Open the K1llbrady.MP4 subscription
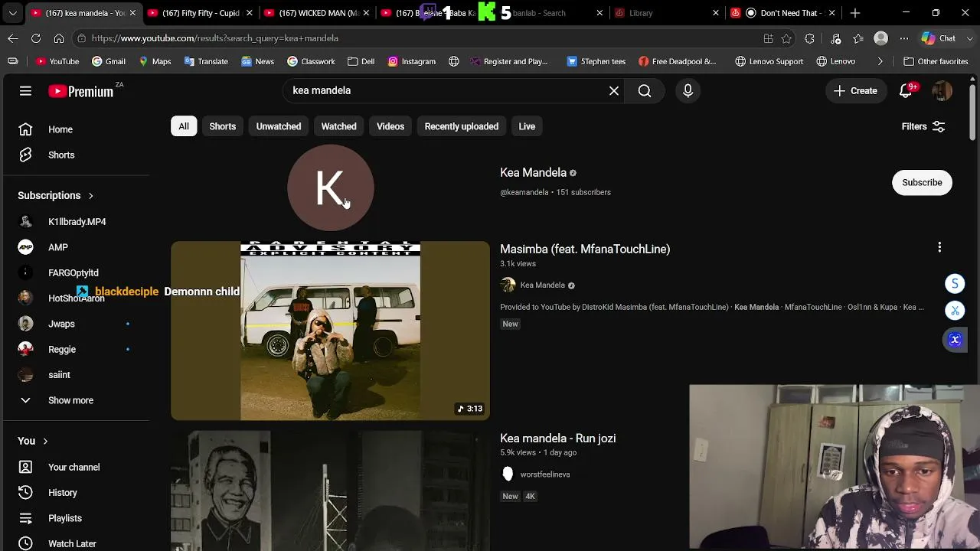The image size is (980, 551). pos(76,222)
